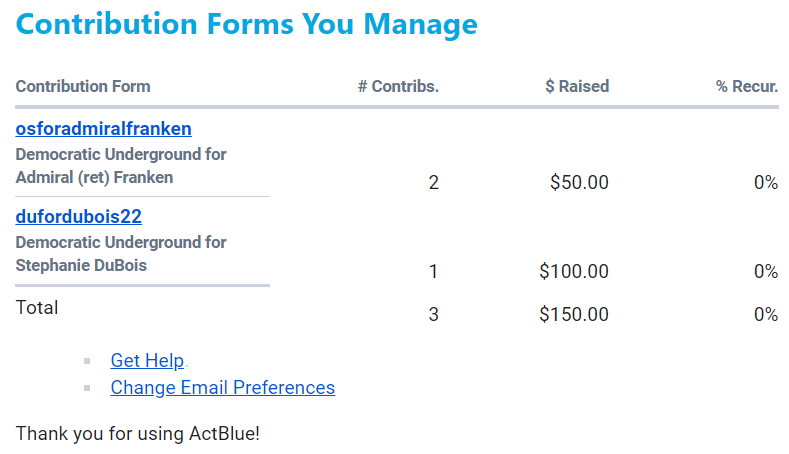Screen dimensions: 789x454
Task: Click the bullet icon beside Get Help
Action: click(88, 361)
